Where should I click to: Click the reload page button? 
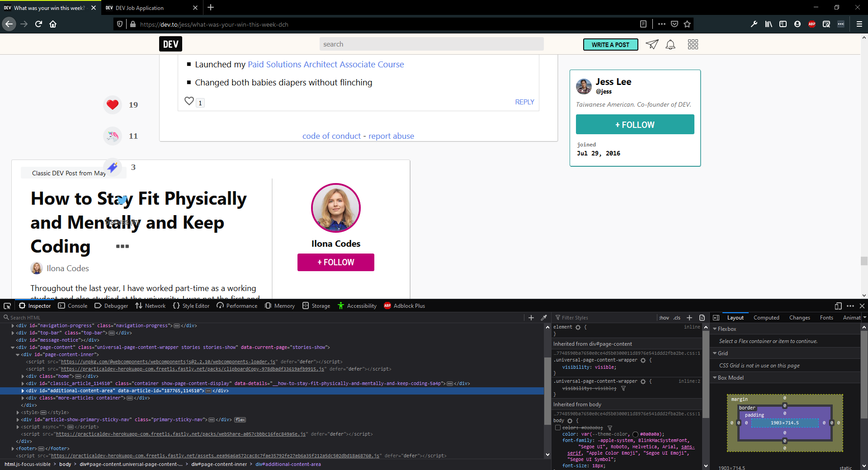(x=38, y=24)
